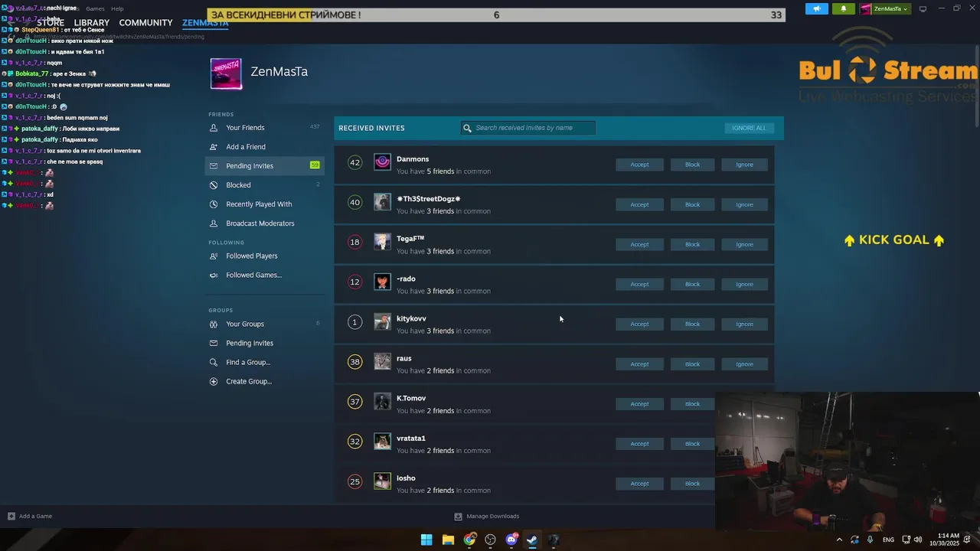Show hidden system tray icons
This screenshot has height=551, width=980.
point(839,540)
